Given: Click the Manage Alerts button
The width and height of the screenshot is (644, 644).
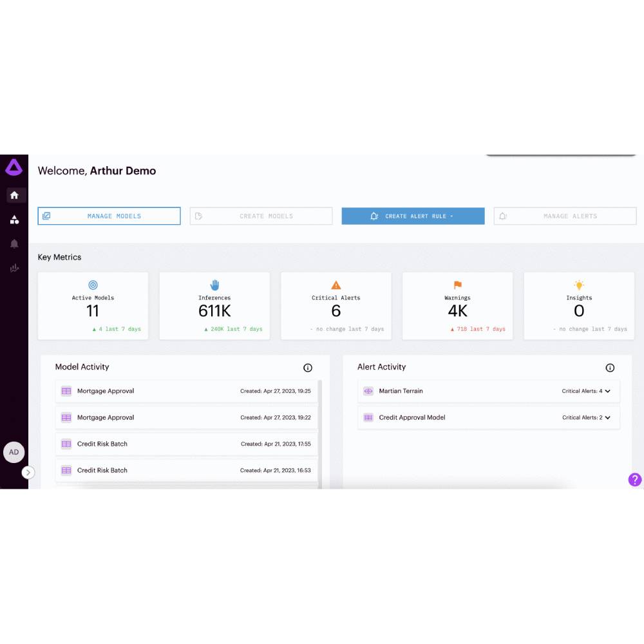Looking at the screenshot, I should coord(565,216).
